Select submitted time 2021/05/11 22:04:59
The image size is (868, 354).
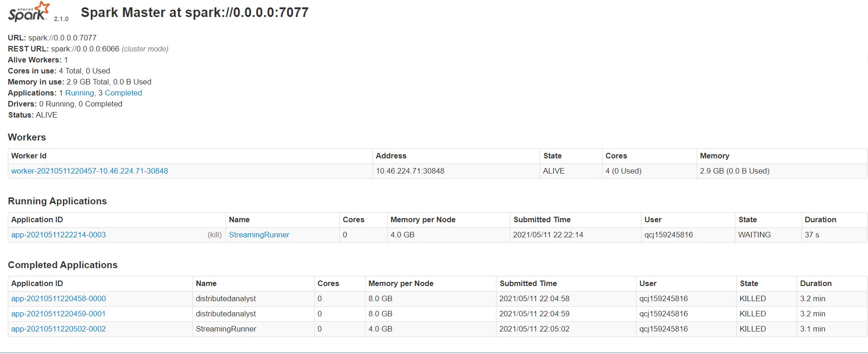(x=534, y=314)
